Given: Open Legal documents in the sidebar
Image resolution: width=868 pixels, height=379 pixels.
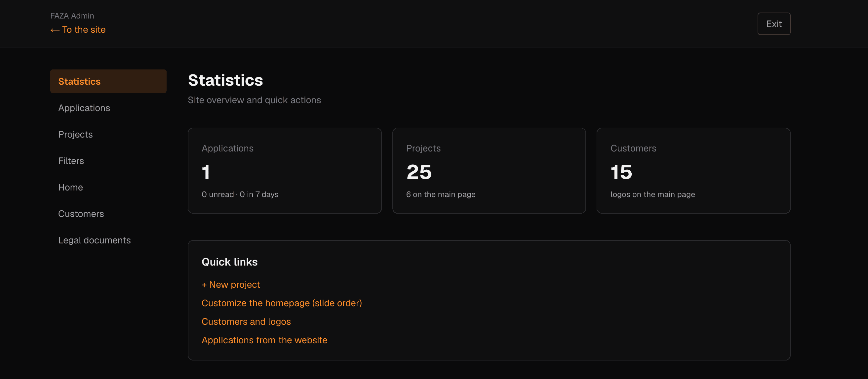Looking at the screenshot, I should pyautogui.click(x=108, y=240).
